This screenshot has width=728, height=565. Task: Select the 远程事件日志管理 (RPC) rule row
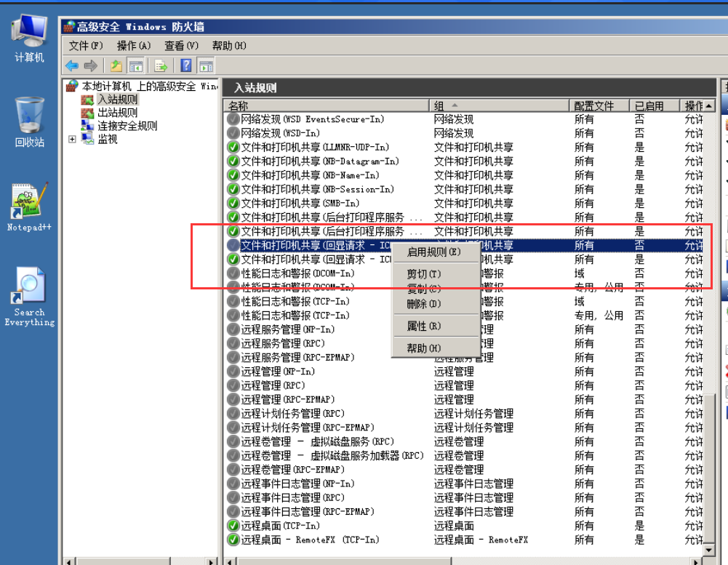pyautogui.click(x=464, y=497)
